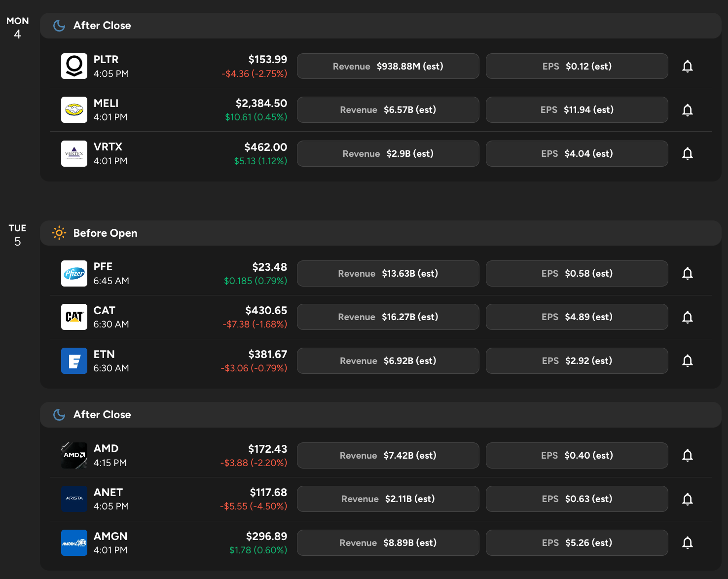
Task: Click the AMGN share price $296.89
Action: [x=267, y=536]
